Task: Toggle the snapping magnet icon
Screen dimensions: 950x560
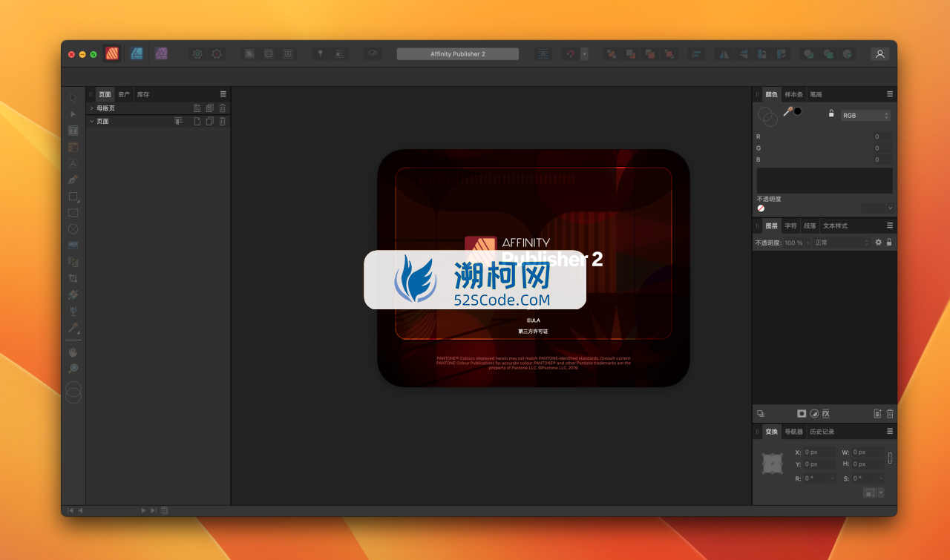Action: pos(569,53)
